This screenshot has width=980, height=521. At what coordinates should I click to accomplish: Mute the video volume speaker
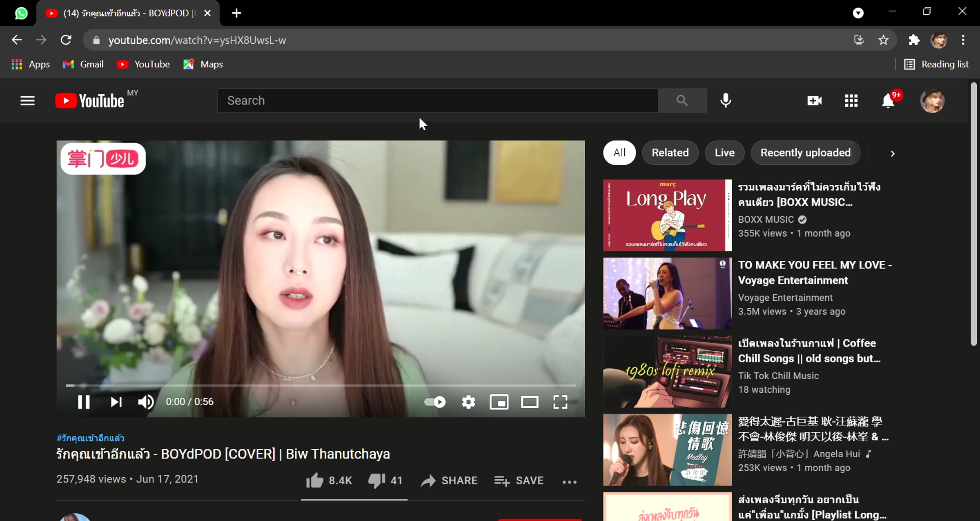click(146, 402)
